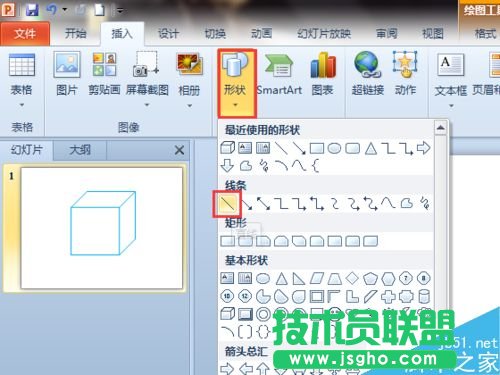The image size is (500, 375).
Task: Choose the donut shape in 基本形状
Action: tap(263, 314)
